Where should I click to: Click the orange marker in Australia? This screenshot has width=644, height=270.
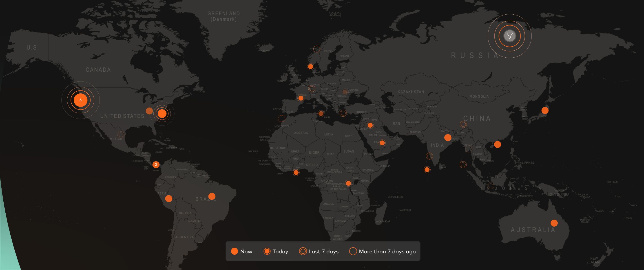pyautogui.click(x=554, y=223)
